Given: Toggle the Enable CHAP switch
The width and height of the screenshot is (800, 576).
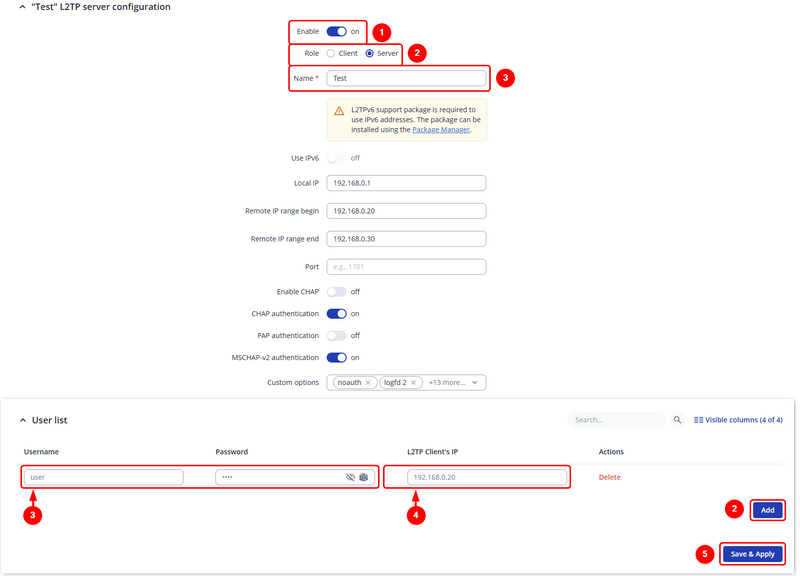Looking at the screenshot, I should tap(337, 292).
